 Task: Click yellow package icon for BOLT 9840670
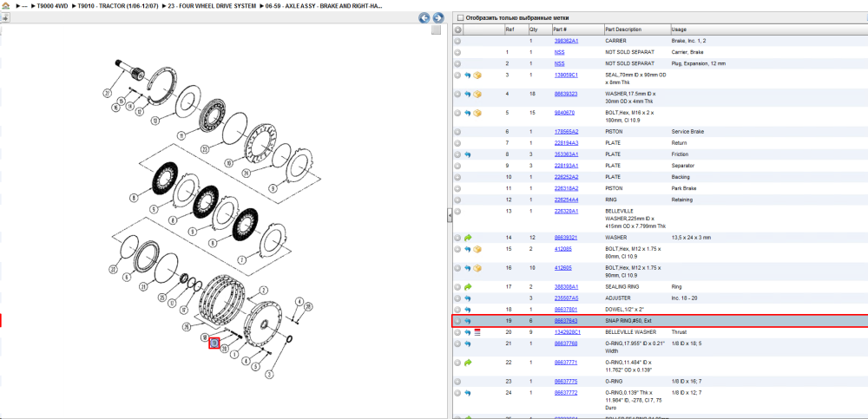[x=477, y=113]
